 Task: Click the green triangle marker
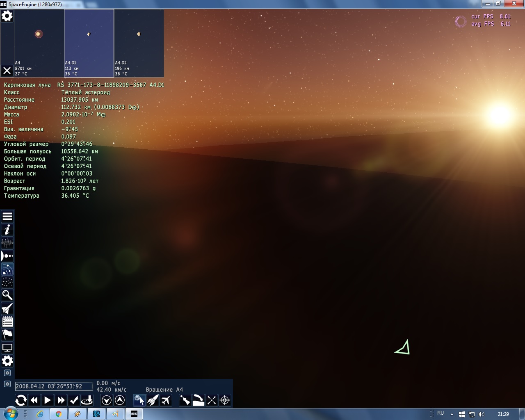point(403,347)
